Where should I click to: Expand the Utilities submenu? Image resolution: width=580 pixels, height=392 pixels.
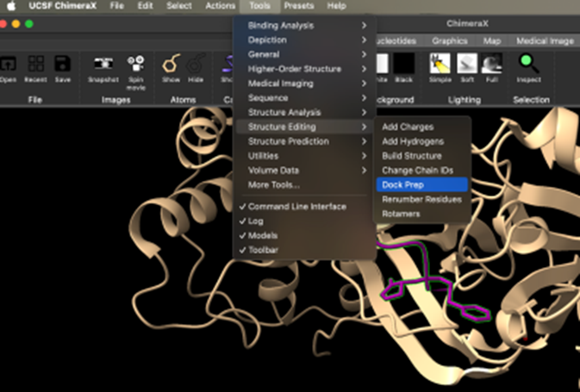tap(305, 156)
